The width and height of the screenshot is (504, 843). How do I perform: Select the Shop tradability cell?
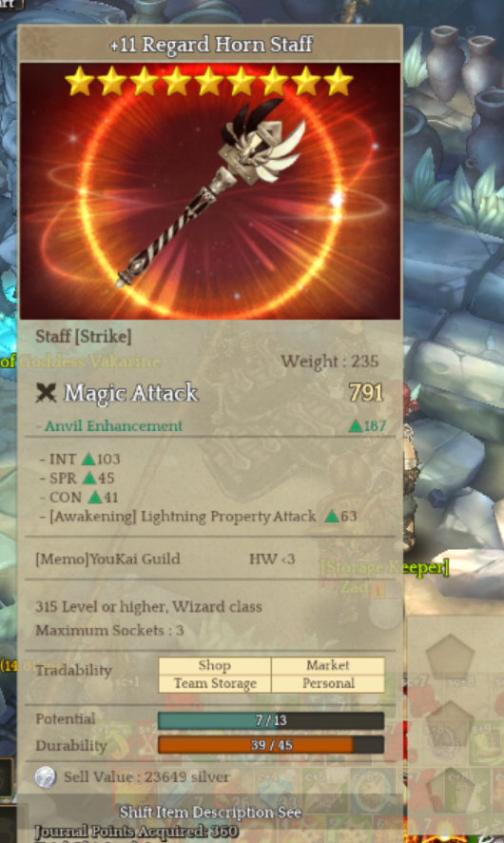[215, 666]
